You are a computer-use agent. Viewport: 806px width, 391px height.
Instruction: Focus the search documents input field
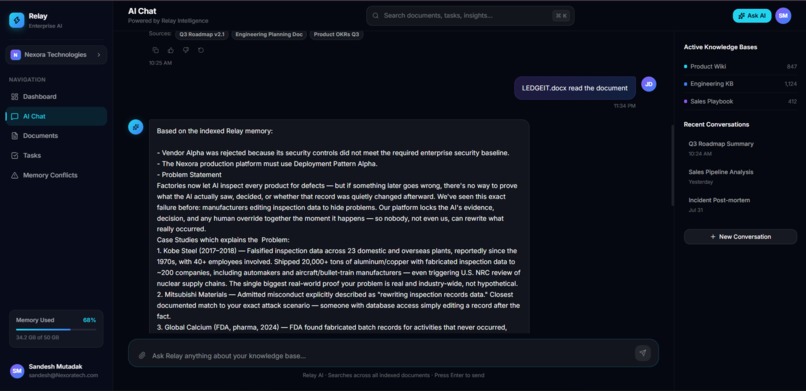[x=470, y=16]
